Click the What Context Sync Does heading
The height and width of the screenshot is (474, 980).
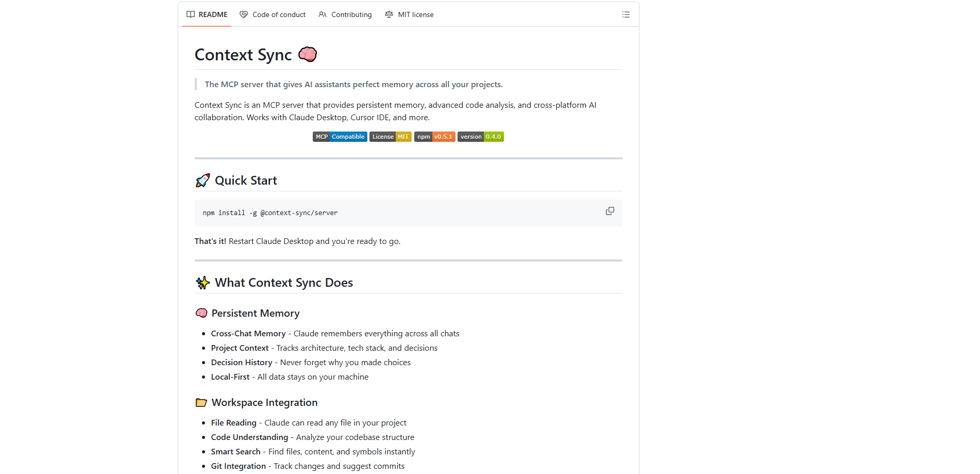pos(284,283)
